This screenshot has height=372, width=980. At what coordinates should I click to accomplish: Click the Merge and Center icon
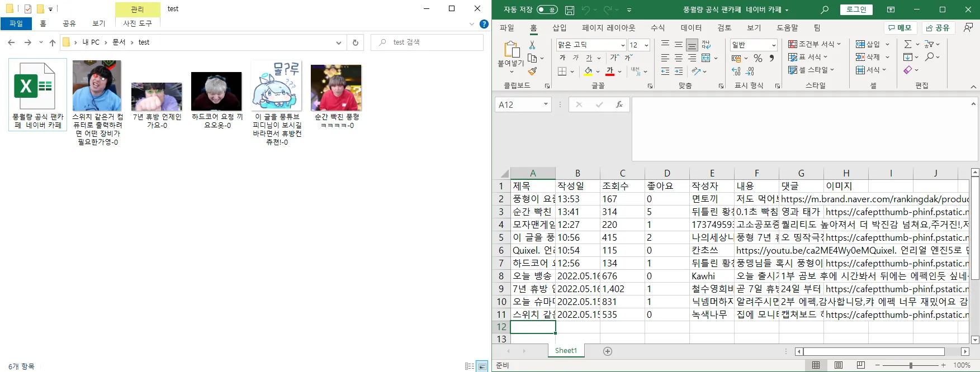point(706,58)
